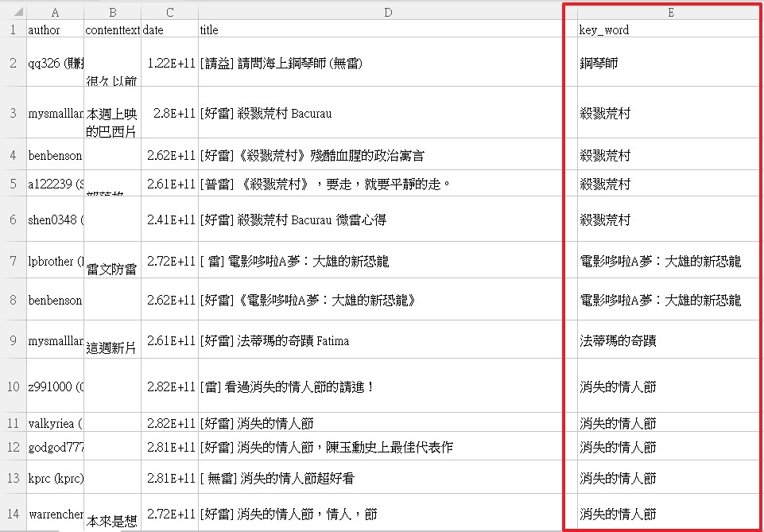The height and width of the screenshot is (532, 764).
Task: Select content cell '這週新片'
Action: (113, 340)
